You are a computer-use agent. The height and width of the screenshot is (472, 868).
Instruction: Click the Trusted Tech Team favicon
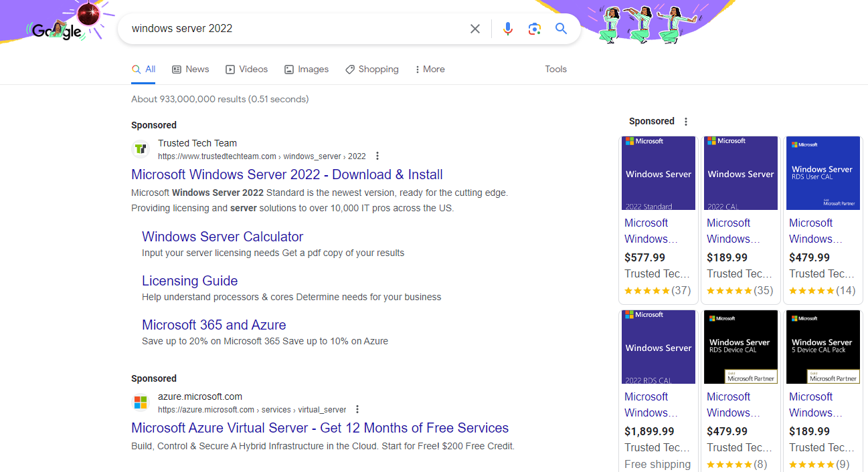point(141,149)
